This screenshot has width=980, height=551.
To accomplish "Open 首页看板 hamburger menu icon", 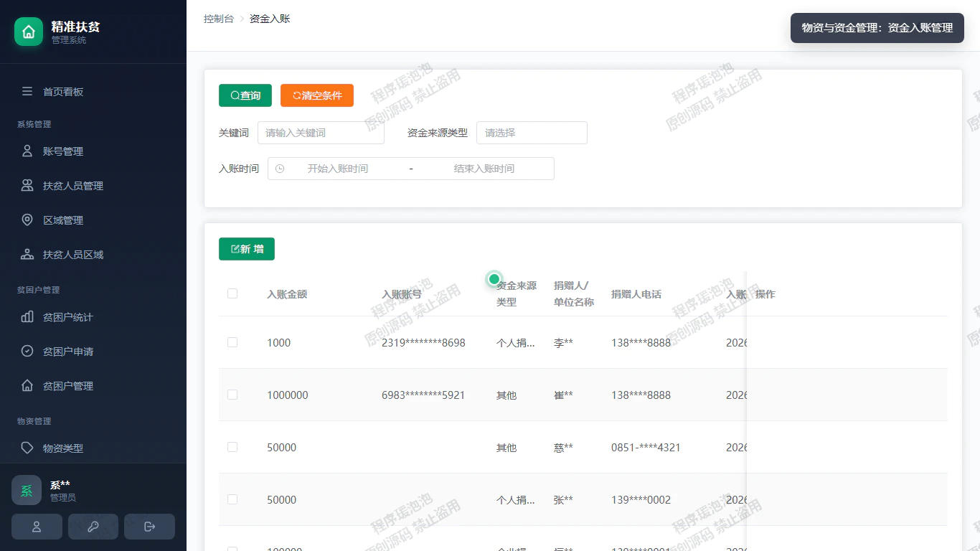I will click(27, 92).
